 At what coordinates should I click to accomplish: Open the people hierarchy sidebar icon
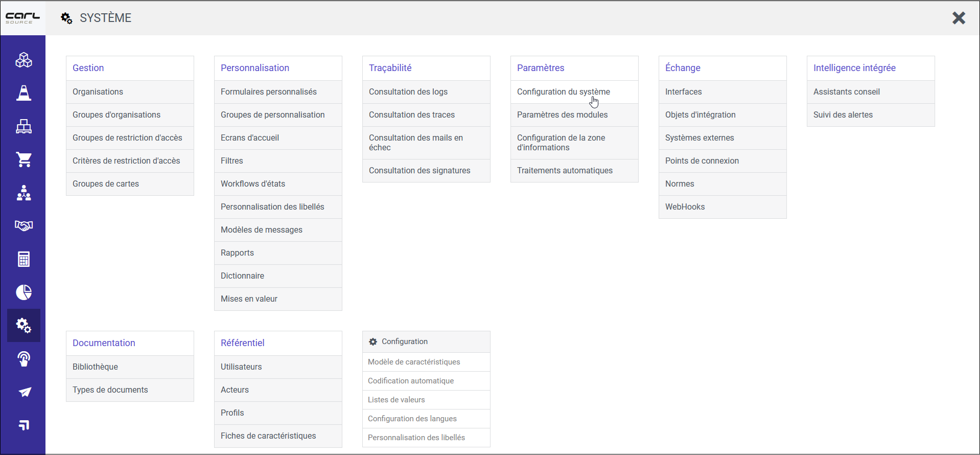click(24, 193)
